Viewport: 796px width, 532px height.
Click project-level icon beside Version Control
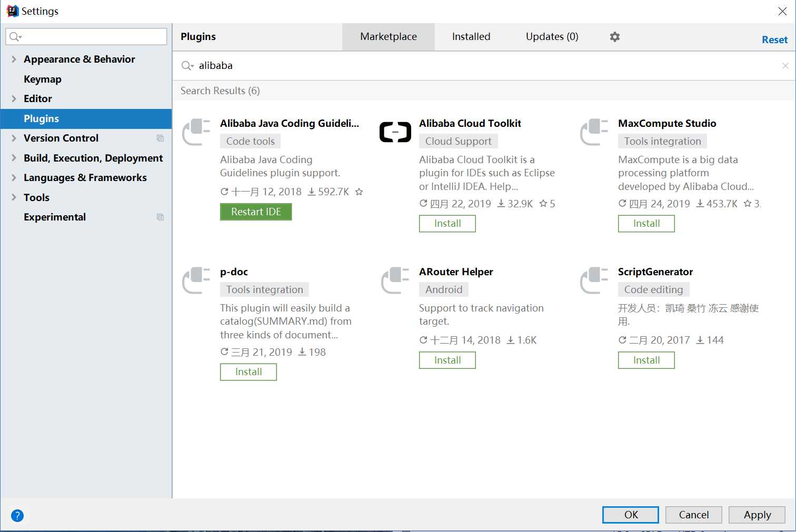tap(161, 138)
